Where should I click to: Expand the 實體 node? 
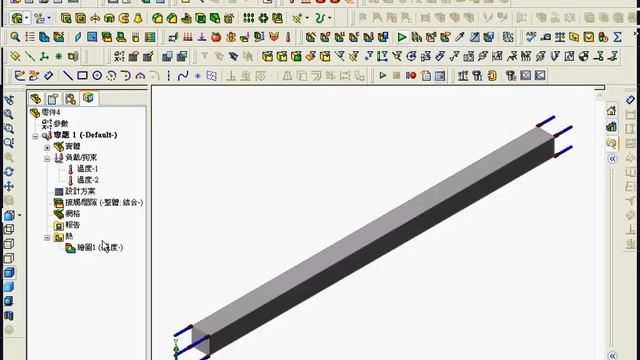tap(47, 147)
